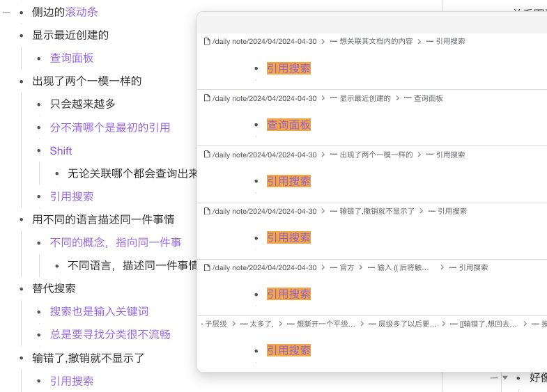Follow the 分不清哪个是最初的引用 link

pos(110,127)
